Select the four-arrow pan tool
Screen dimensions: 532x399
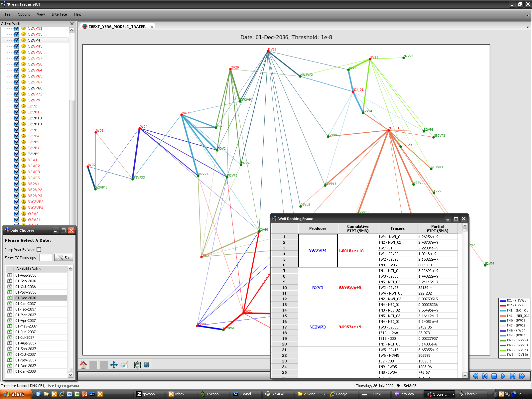click(114, 365)
